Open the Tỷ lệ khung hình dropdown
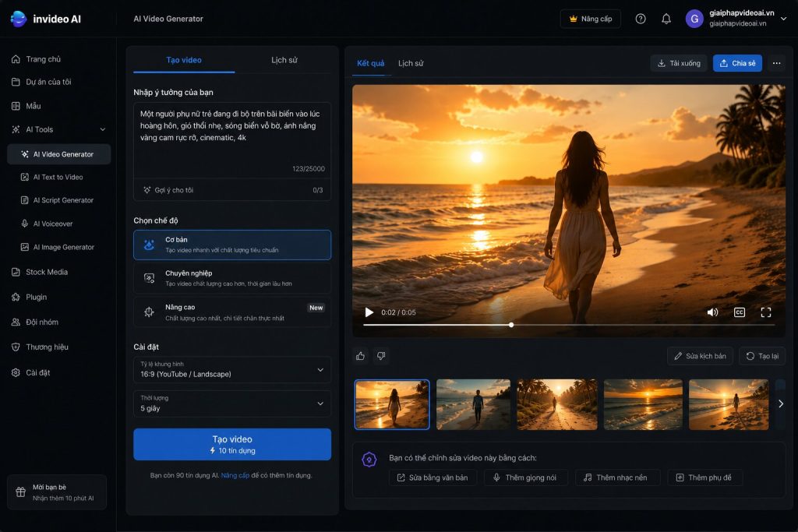The height and width of the screenshot is (532, 798). coord(232,370)
